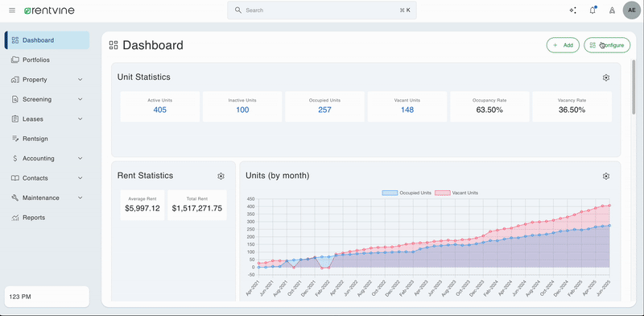This screenshot has width=644, height=316.
Task: Click the Active Units value 405
Action: (x=159, y=110)
